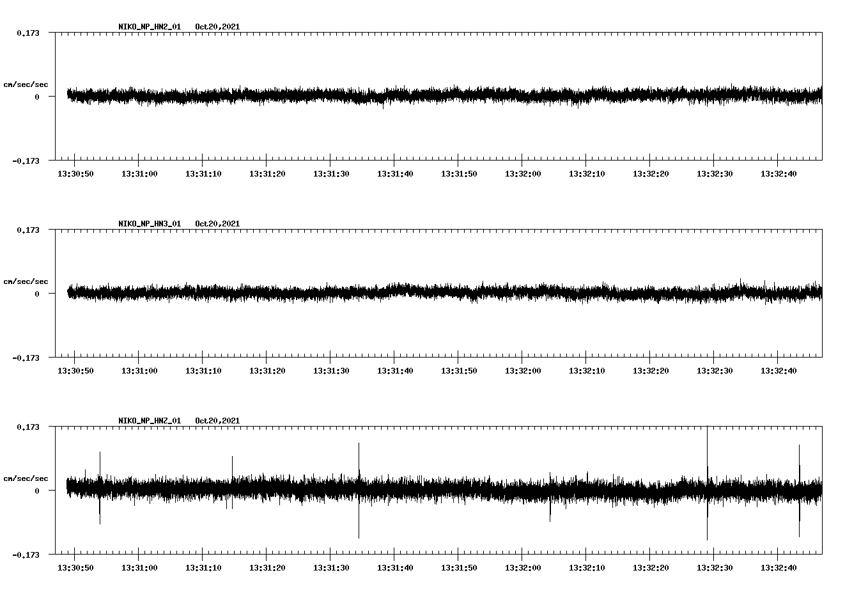
Task: Click the 0.173 upper limit of HN2 plot
Action: click(x=28, y=33)
